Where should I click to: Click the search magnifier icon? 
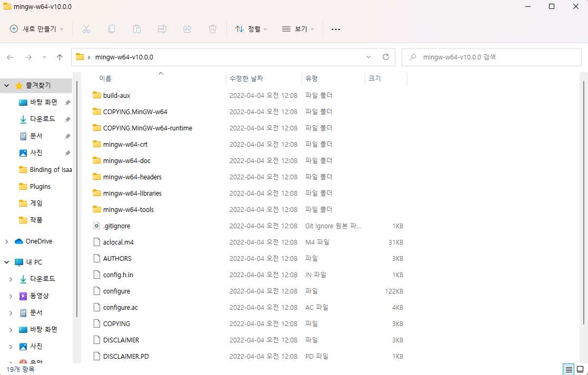tap(413, 57)
